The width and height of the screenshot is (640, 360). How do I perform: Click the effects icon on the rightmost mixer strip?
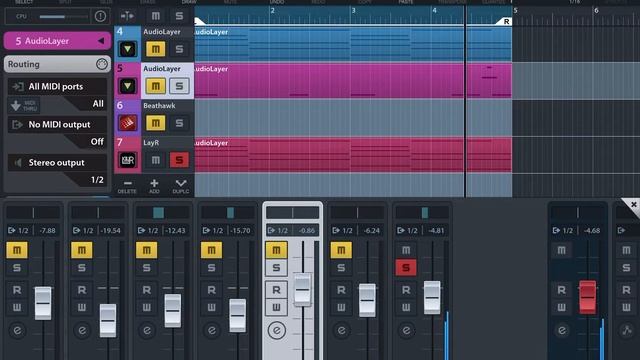[627, 330]
